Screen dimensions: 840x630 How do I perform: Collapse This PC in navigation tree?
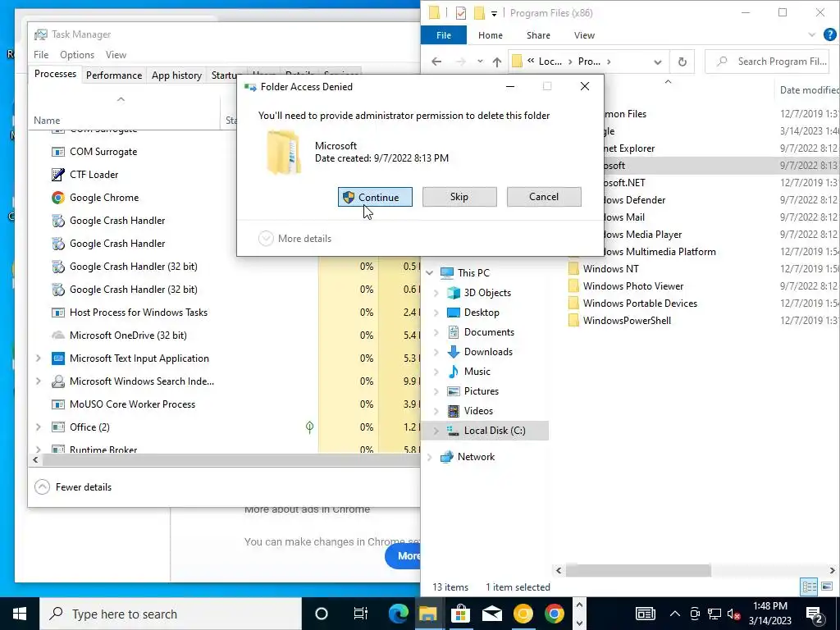pos(430,272)
